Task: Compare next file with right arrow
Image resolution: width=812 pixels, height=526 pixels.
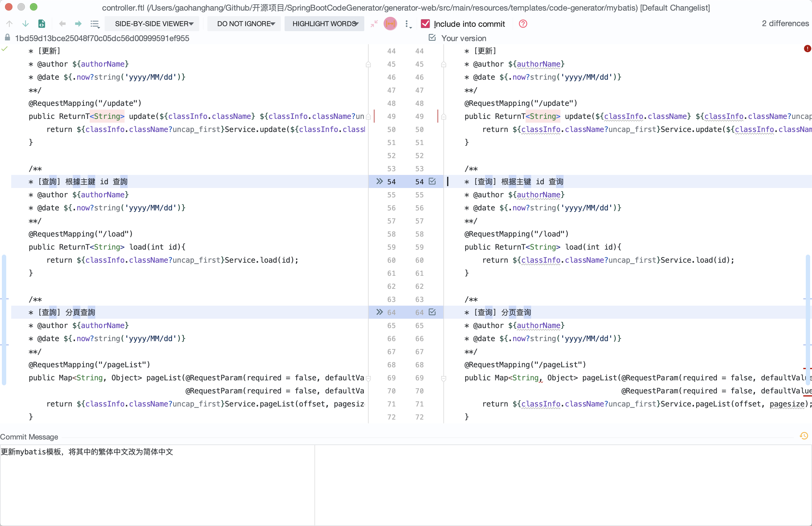Action: [78, 24]
